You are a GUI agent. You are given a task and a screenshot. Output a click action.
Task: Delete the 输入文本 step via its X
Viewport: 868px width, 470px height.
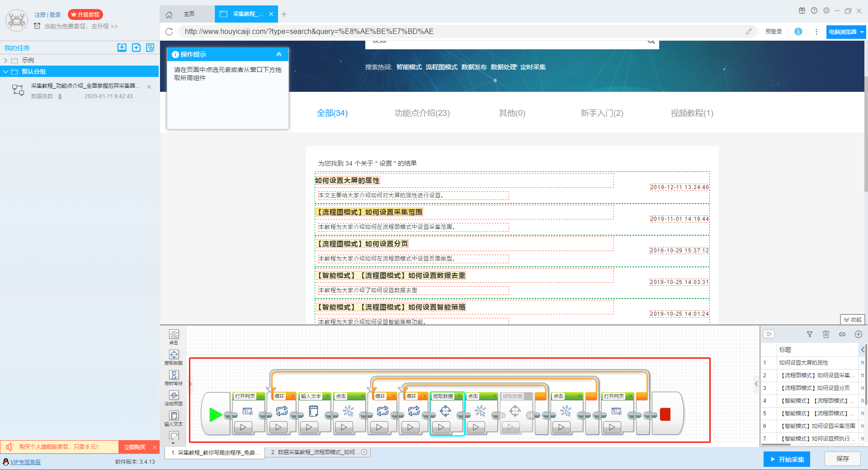coord(328,396)
